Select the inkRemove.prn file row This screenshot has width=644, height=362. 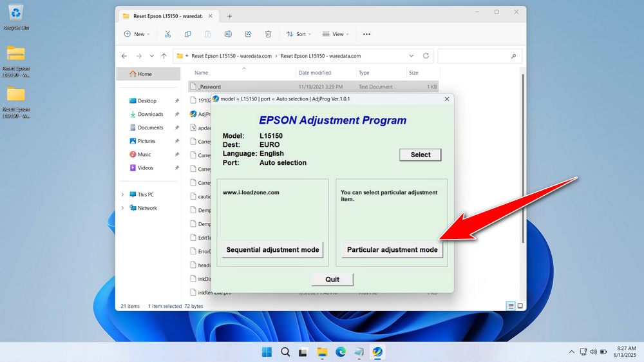(214, 292)
